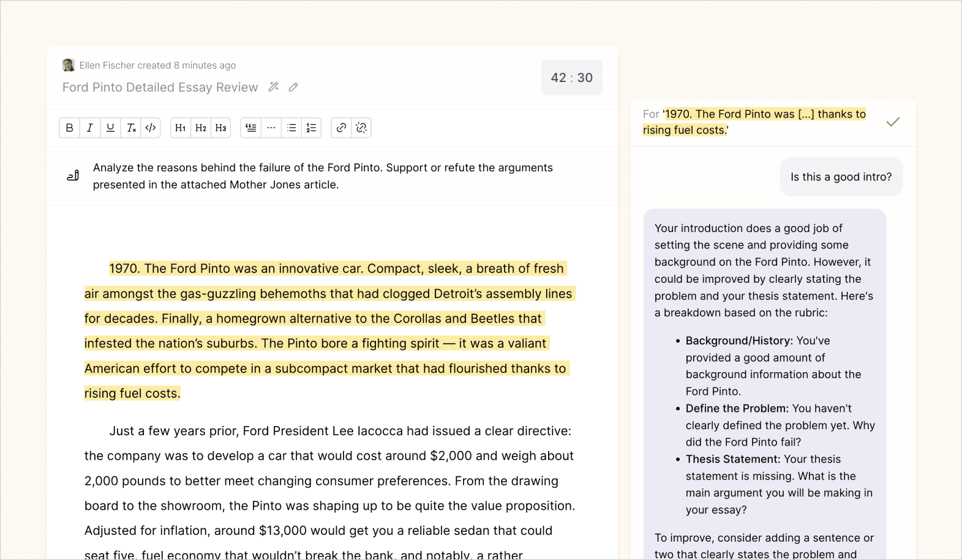Apply Heading 2 style
This screenshot has height=560, width=962.
[x=201, y=128]
